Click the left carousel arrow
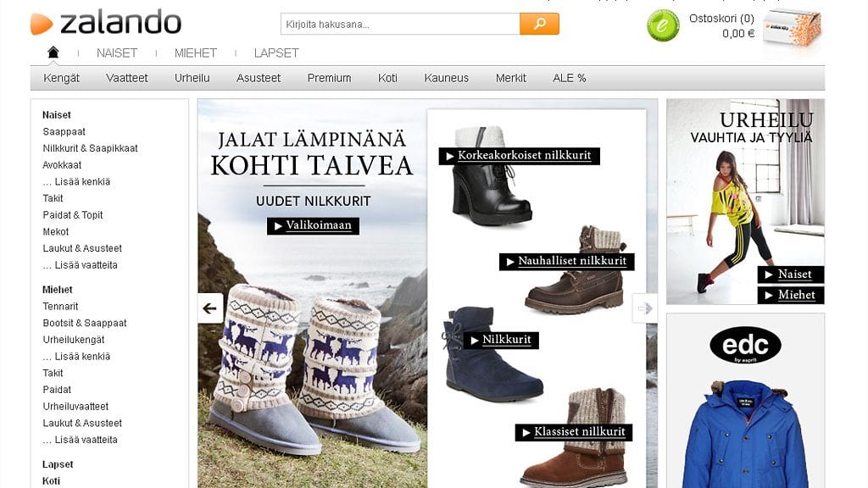868x488 pixels. point(209,308)
